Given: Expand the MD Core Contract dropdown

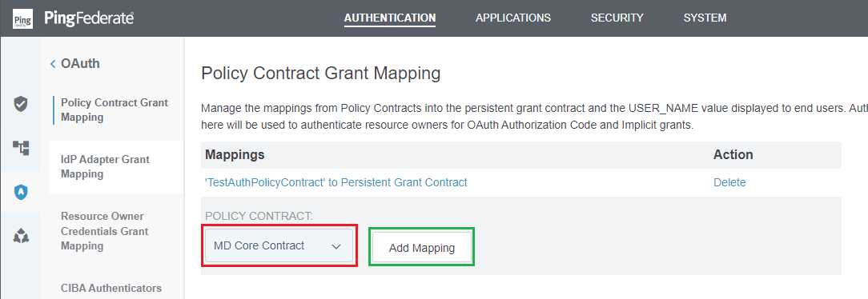Looking at the screenshot, I should 279,246.
